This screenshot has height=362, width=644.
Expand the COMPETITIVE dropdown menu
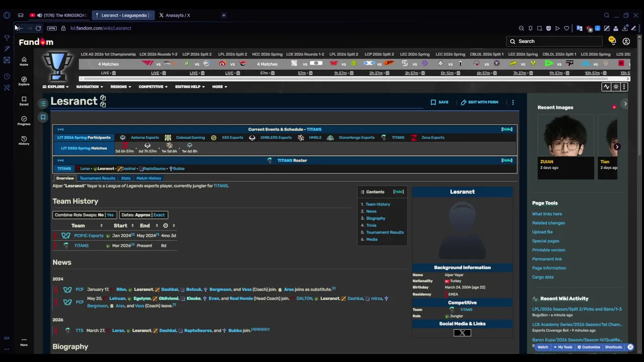point(153,86)
